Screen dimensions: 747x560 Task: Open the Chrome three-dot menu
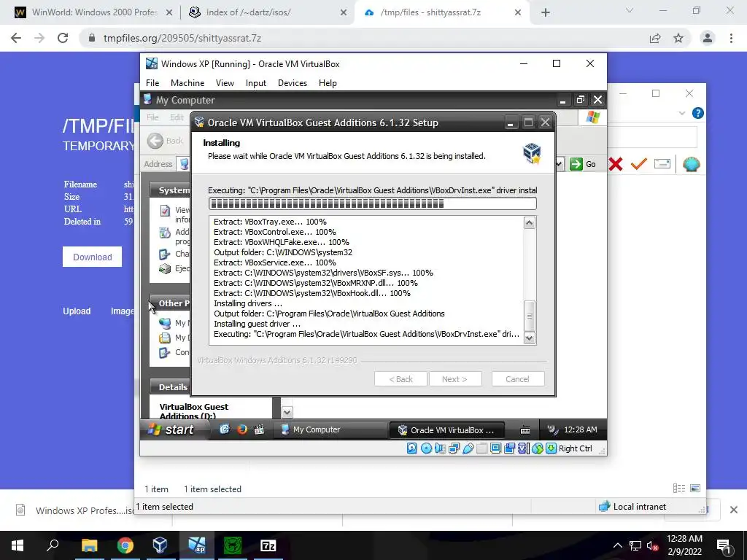pyautogui.click(x=731, y=38)
